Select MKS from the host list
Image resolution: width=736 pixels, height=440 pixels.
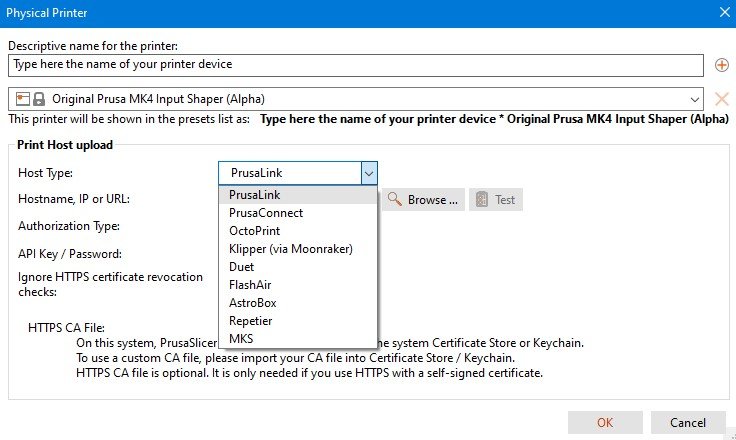coord(298,339)
